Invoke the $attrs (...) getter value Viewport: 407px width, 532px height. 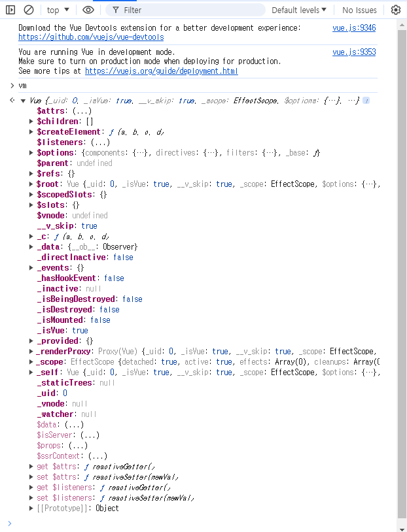click(82, 111)
